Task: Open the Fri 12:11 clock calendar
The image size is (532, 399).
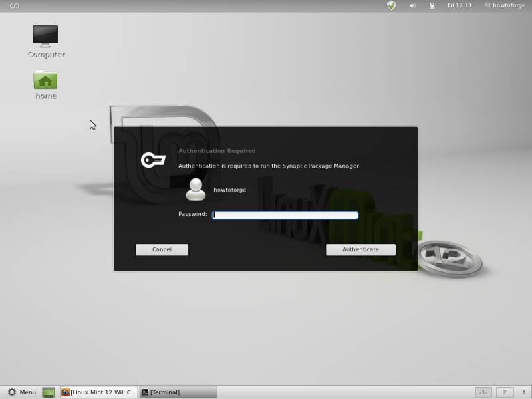Action: (460, 5)
